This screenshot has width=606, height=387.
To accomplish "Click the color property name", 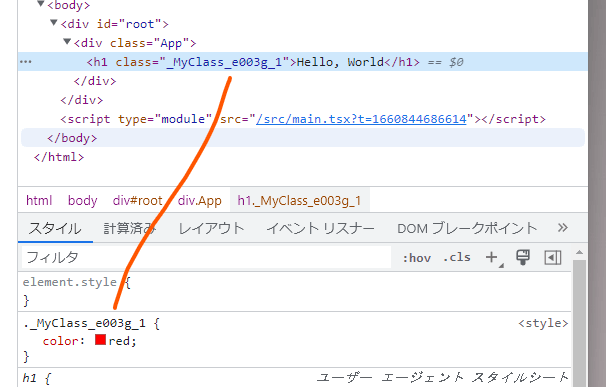I will pos(61,341).
